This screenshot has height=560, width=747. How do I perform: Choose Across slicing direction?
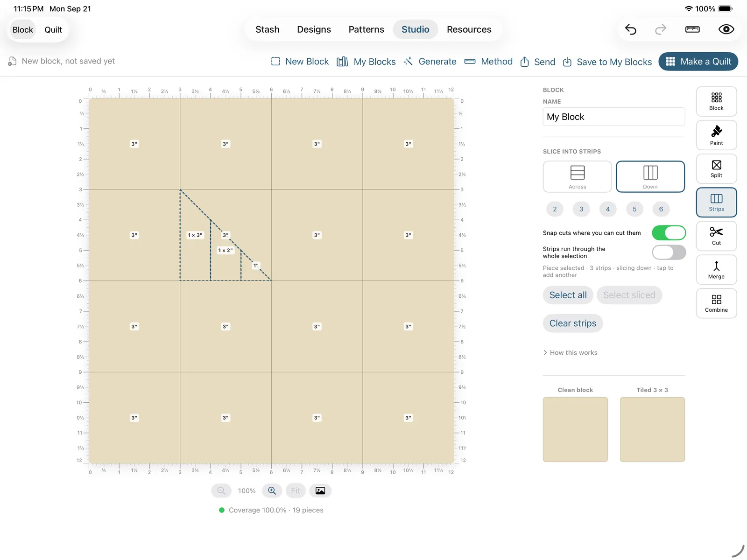pos(577,176)
